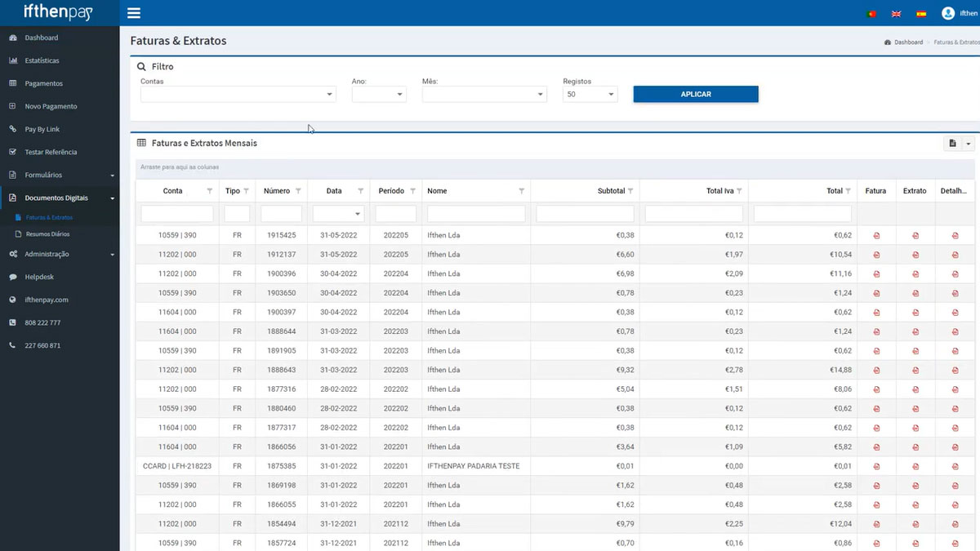
Task: Click the Nome filter text box
Action: 476,214
